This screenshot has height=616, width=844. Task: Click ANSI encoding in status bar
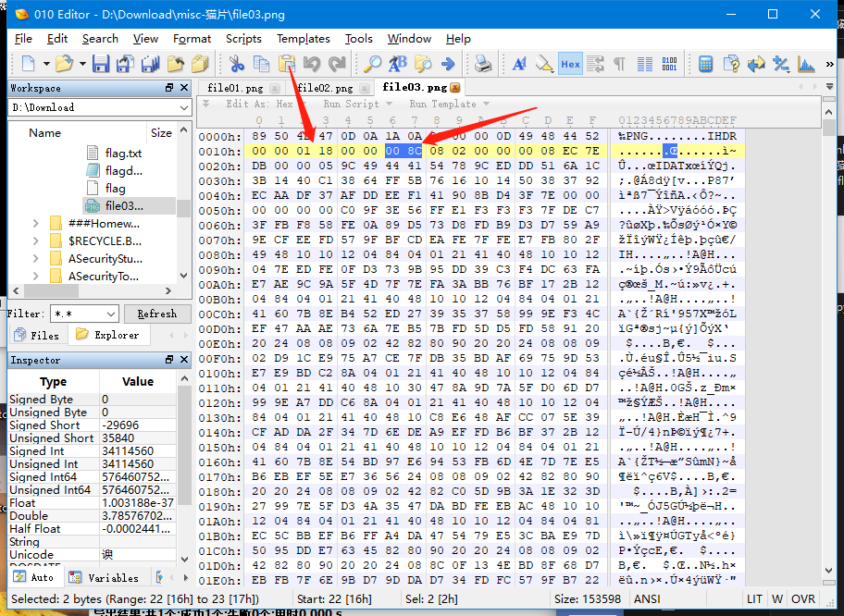point(647,598)
